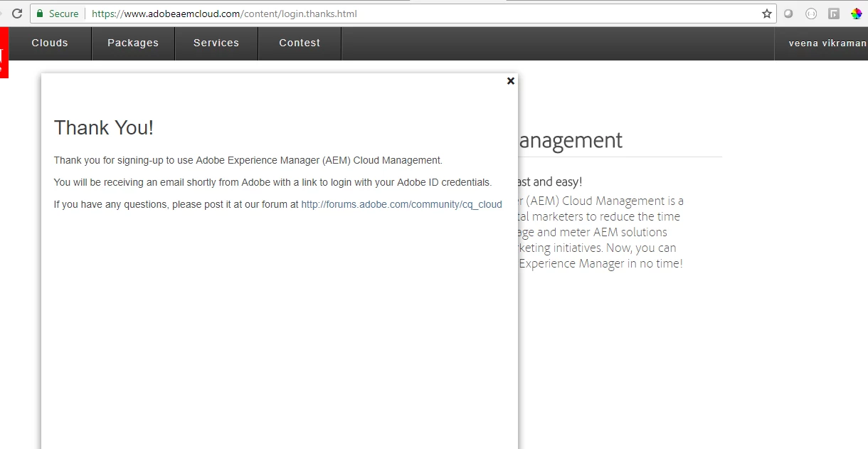Open the Packages menu

coord(133,43)
